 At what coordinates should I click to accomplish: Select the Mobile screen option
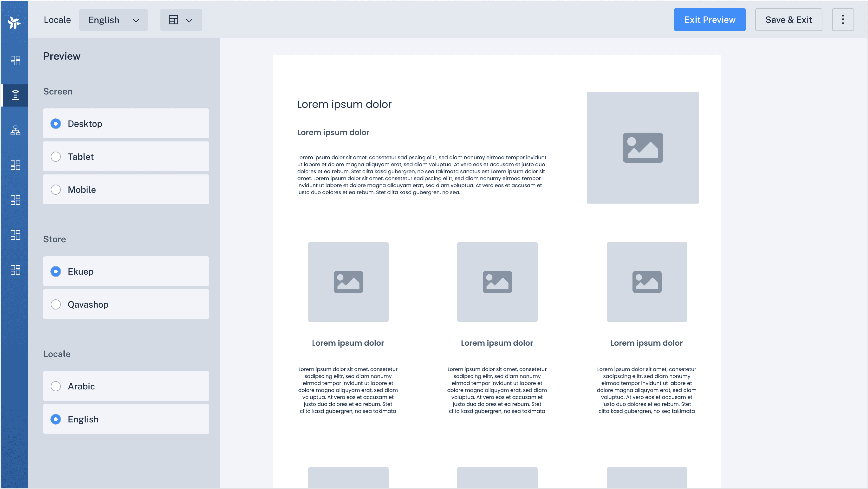click(56, 190)
